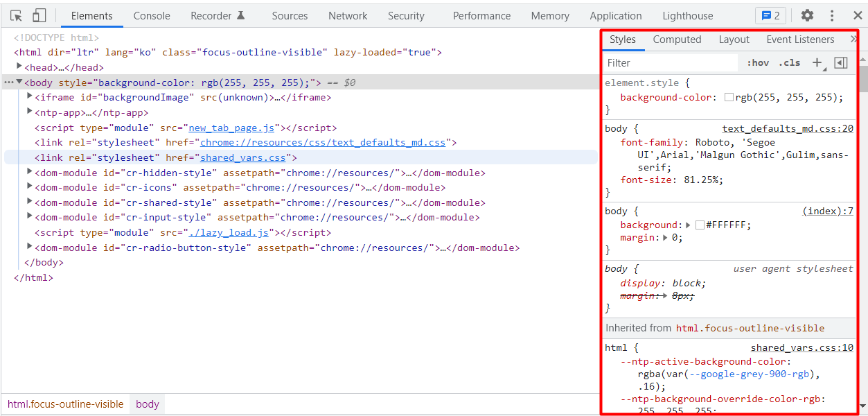Open the three-dot customize DevTools menu
Image resolution: width=868 pixels, height=416 pixels.
(832, 15)
